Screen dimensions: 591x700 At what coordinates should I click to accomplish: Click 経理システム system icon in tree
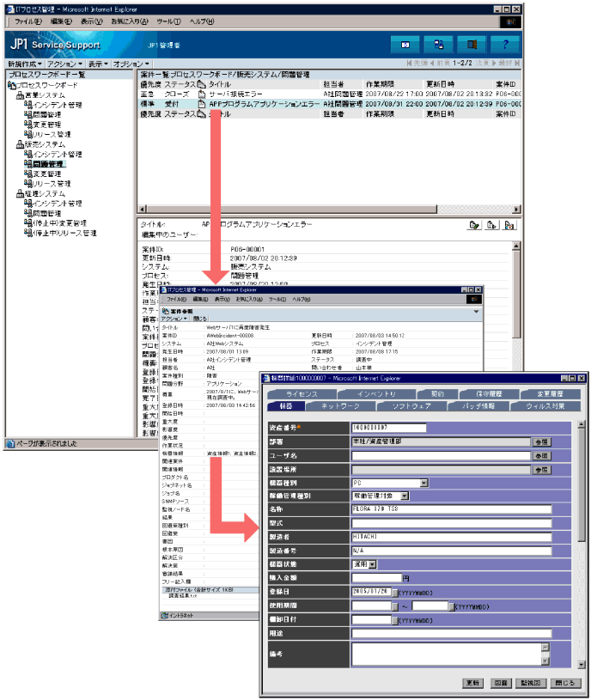(x=20, y=193)
